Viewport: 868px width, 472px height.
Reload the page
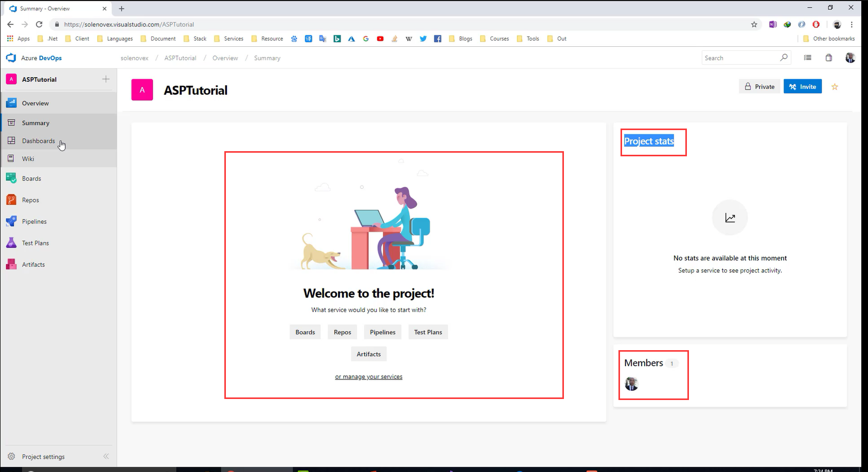pyautogui.click(x=39, y=24)
